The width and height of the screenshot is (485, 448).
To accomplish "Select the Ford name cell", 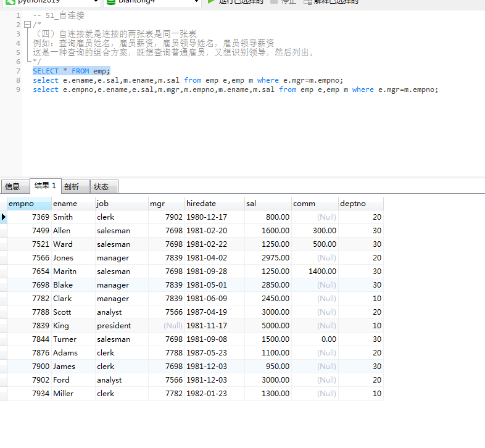I will pyautogui.click(x=73, y=380).
